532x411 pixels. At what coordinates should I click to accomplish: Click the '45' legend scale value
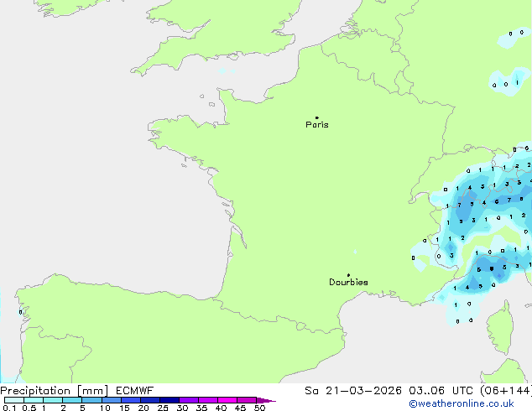pyautogui.click(x=240, y=408)
